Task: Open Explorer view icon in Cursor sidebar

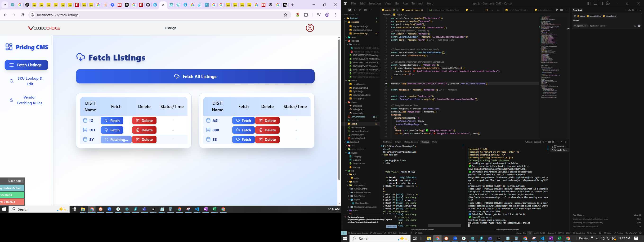Action: coord(349,10)
